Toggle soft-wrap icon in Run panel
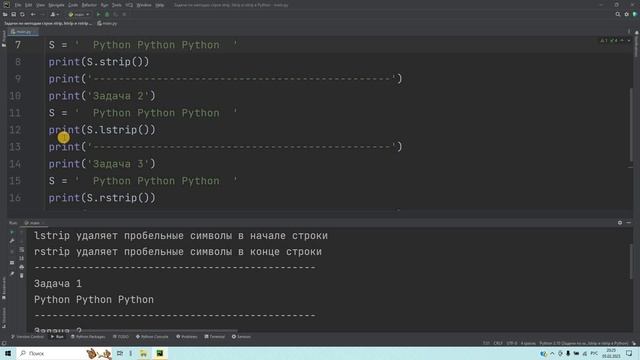Image resolution: width=640 pixels, height=360 pixels. point(22,249)
